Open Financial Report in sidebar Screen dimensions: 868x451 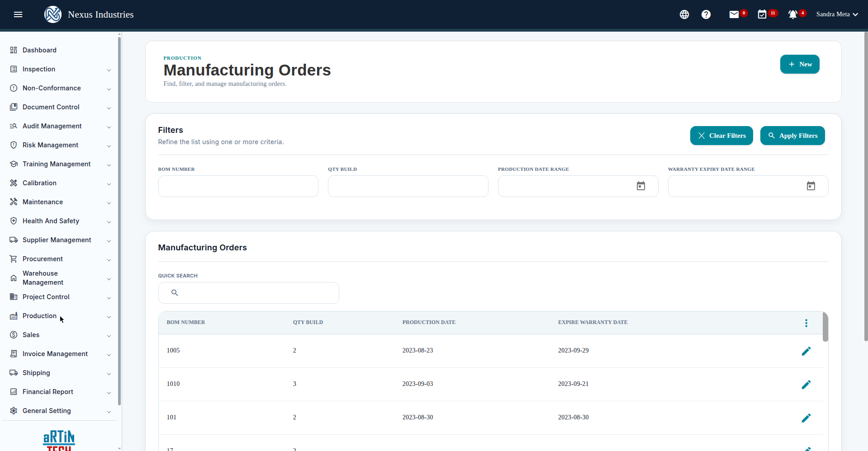[x=47, y=392]
